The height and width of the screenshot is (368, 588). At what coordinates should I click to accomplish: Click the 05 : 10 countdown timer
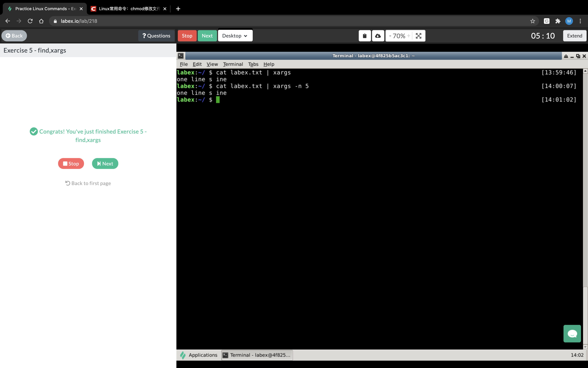[x=543, y=36]
